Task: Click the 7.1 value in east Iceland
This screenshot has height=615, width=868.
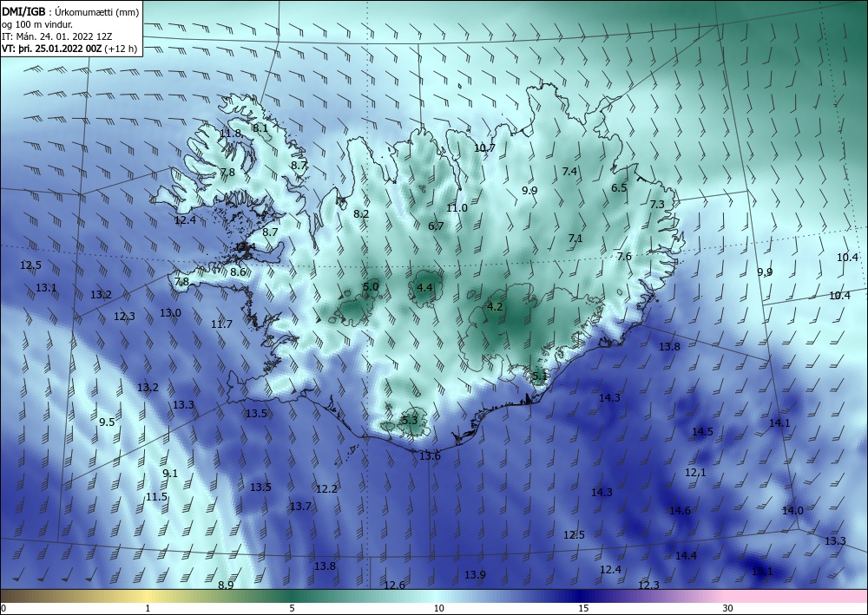Action: (575, 239)
